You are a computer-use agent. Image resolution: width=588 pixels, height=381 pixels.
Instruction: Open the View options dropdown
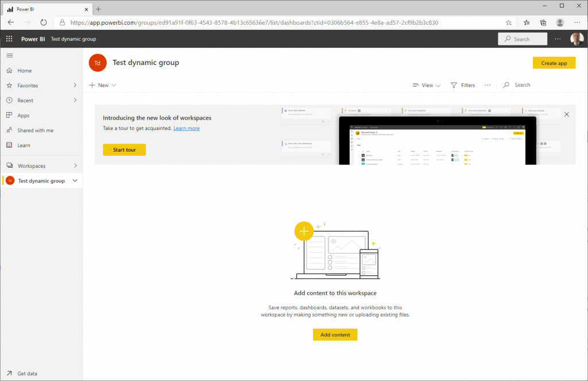coord(426,84)
